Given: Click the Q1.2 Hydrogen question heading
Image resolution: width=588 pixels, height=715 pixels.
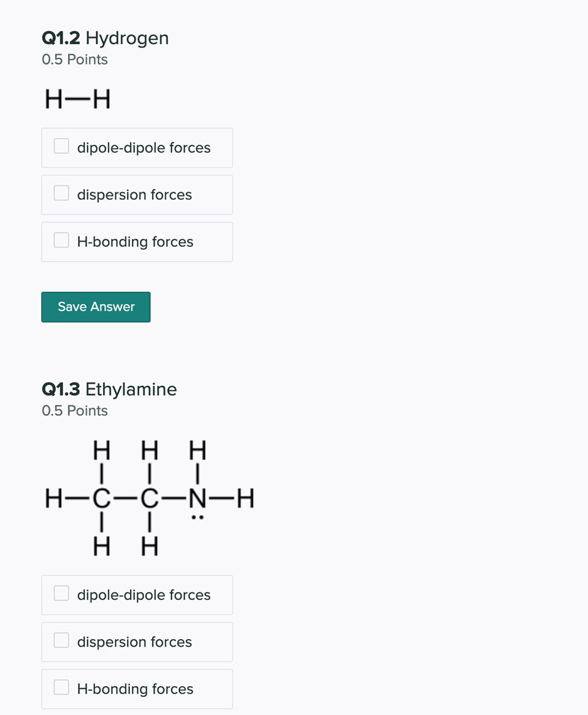Looking at the screenshot, I should 105,38.
